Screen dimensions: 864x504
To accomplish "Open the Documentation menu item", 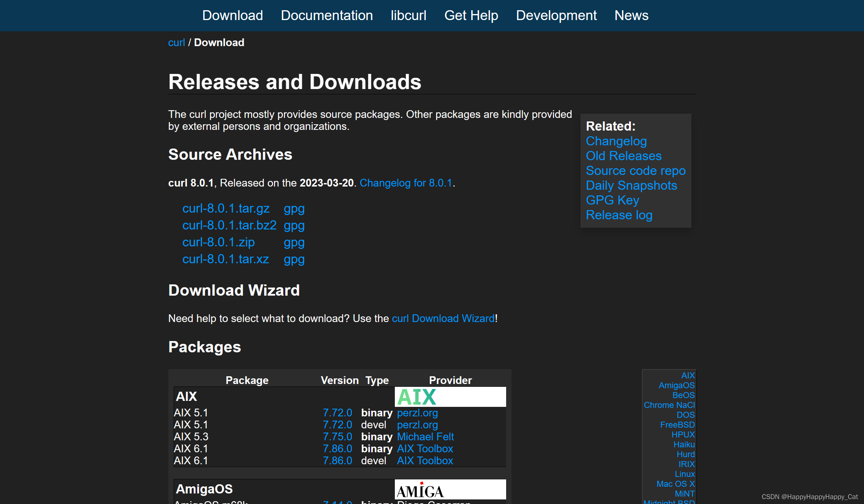I will [327, 15].
